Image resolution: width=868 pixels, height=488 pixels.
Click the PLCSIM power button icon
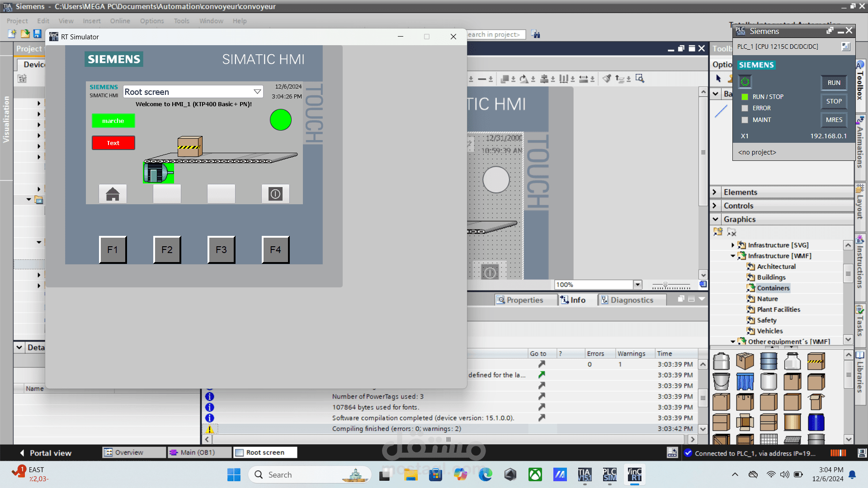[745, 81]
